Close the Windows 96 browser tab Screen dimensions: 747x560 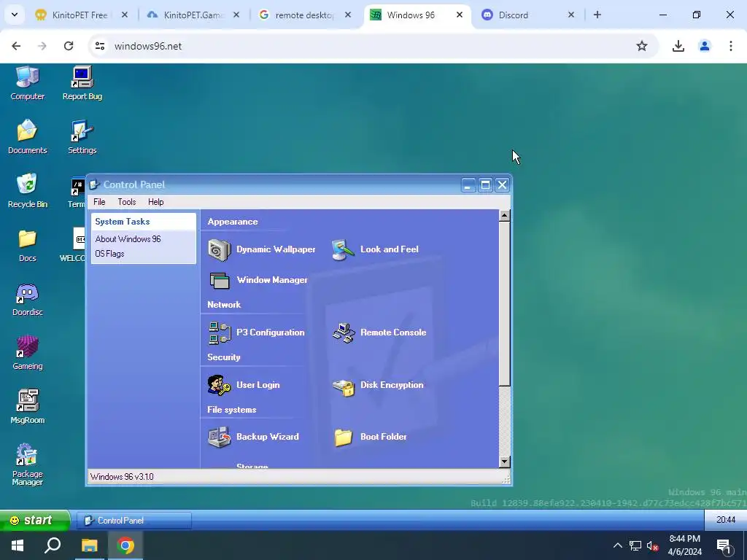460,15
